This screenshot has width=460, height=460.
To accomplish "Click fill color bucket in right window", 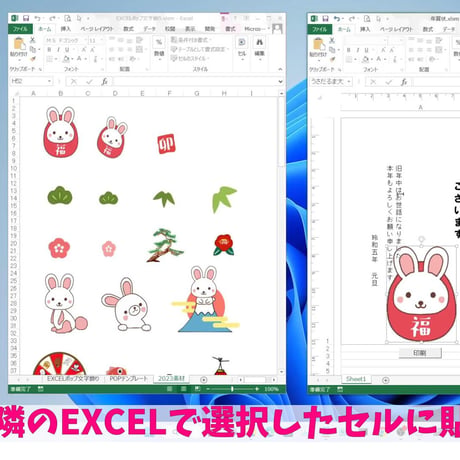I will (366, 59).
